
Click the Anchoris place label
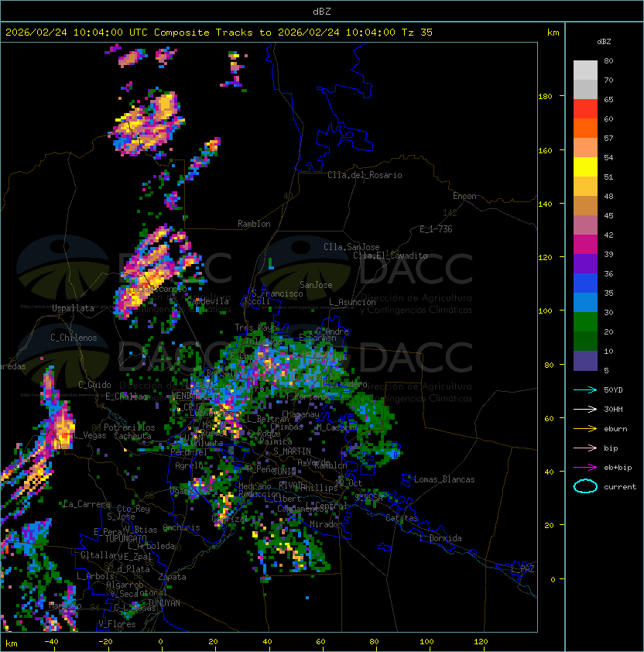[x=181, y=527]
